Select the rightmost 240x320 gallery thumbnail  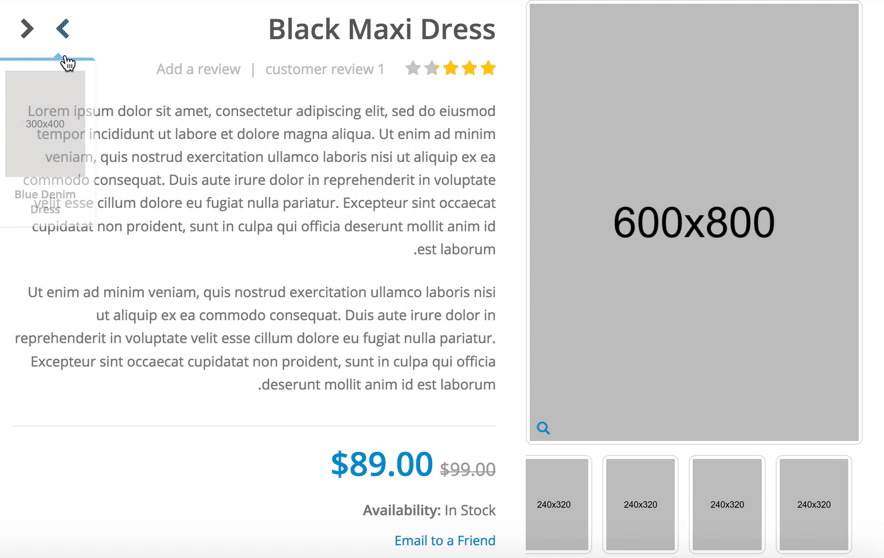point(814,504)
